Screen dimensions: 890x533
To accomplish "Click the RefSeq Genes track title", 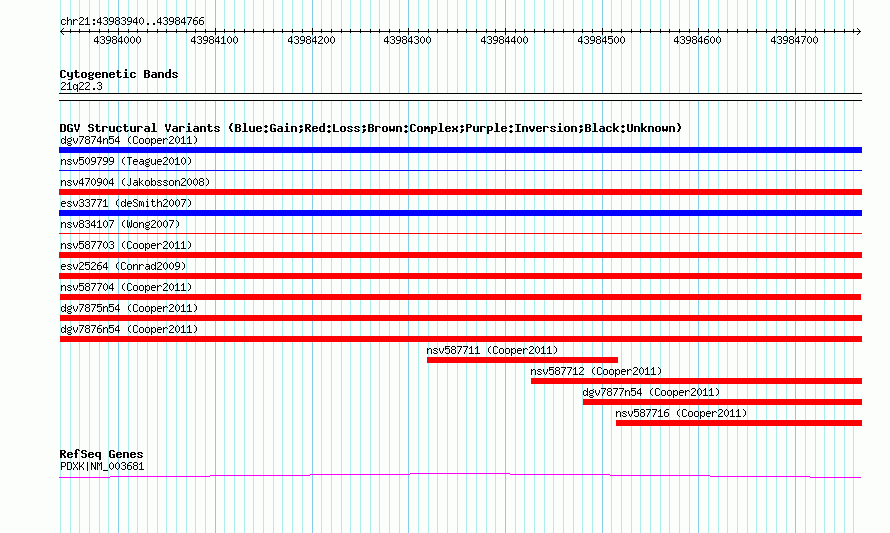I will pos(101,454).
